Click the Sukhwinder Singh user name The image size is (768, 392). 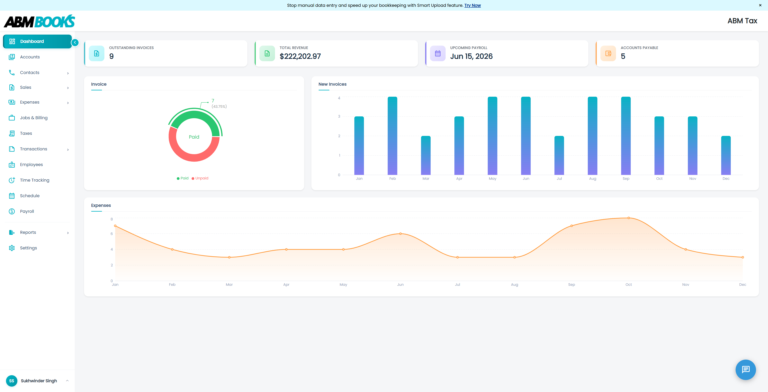tap(39, 381)
